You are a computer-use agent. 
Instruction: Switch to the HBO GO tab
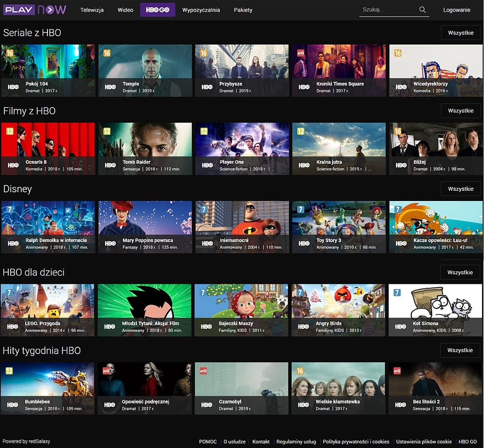tap(157, 10)
